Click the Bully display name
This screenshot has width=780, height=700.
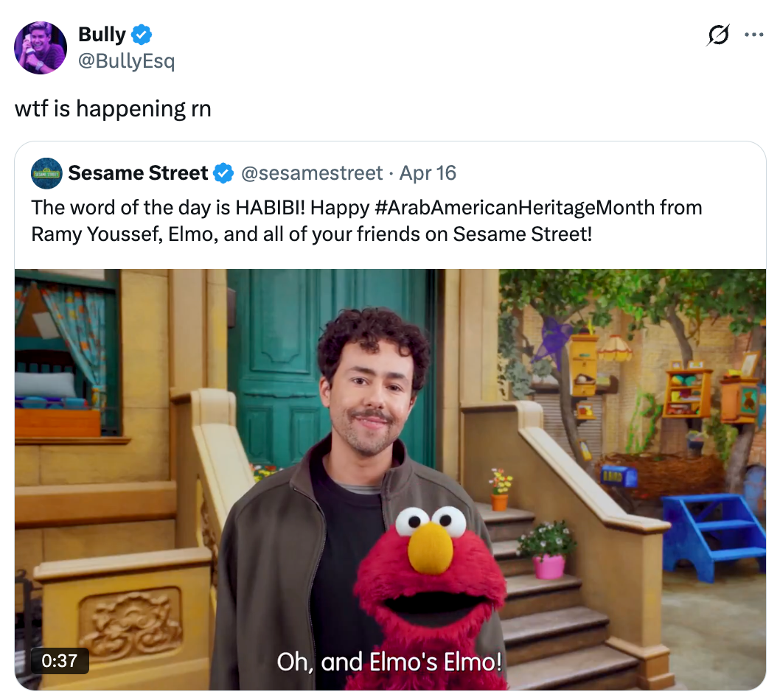(x=102, y=35)
